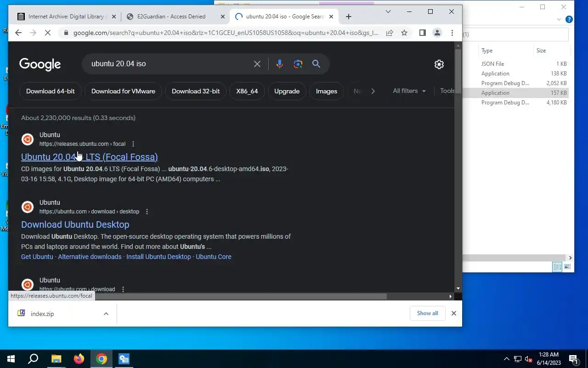Switch to Images results
Screen dimensions: 588x368
point(327,91)
